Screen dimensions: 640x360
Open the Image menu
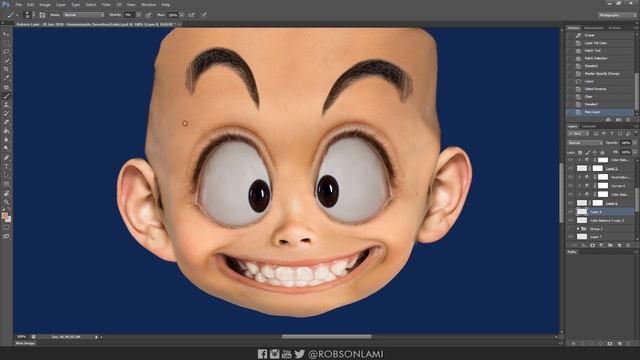pos(45,4)
